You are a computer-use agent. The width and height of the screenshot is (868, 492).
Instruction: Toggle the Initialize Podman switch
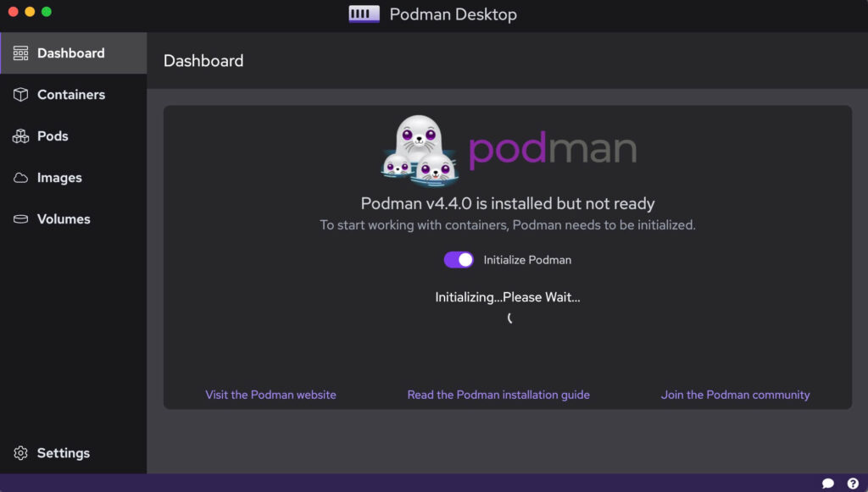pyautogui.click(x=459, y=260)
